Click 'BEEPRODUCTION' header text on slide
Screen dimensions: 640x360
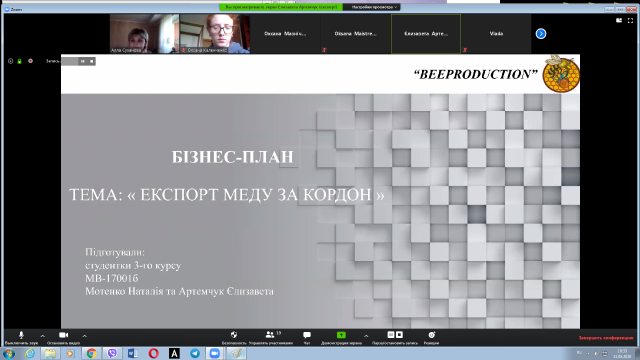pyautogui.click(x=476, y=74)
